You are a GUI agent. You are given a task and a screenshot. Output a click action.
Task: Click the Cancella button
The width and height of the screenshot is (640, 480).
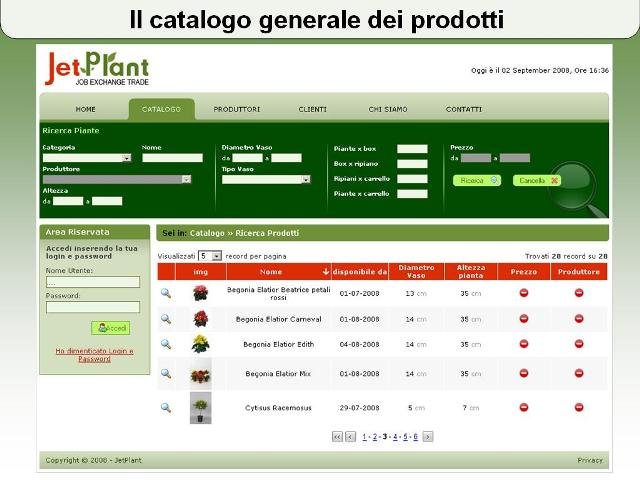coord(537,181)
